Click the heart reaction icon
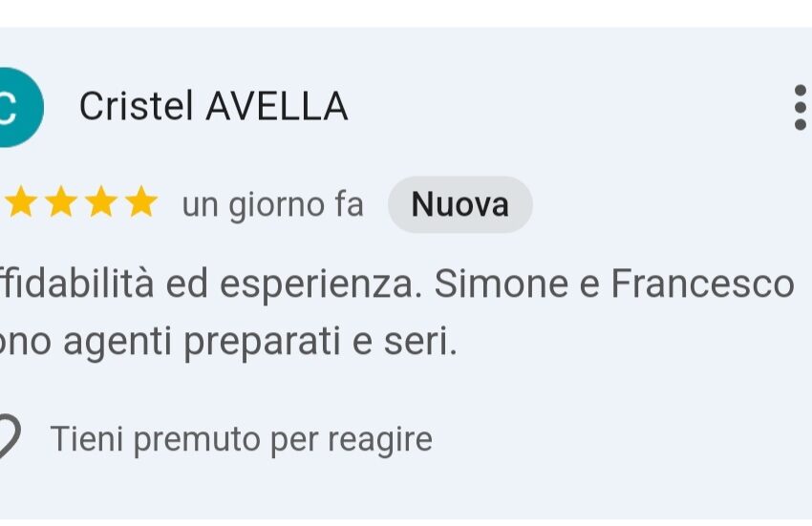Viewport: 812px width, 526px height. pyautogui.click(x=10, y=438)
